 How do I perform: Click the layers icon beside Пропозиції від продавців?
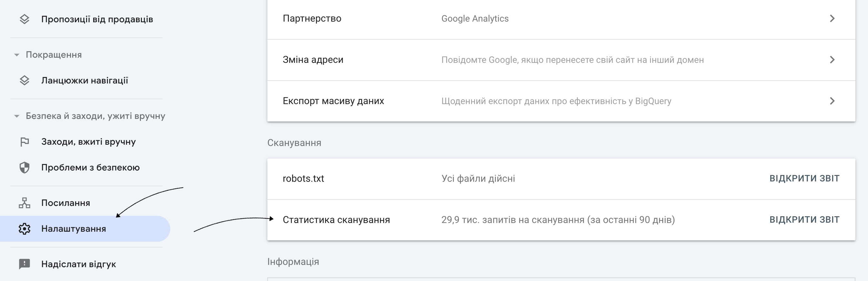click(x=24, y=19)
